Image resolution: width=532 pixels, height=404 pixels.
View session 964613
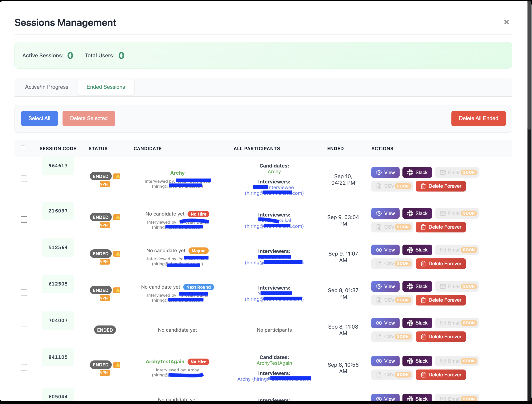click(x=385, y=172)
